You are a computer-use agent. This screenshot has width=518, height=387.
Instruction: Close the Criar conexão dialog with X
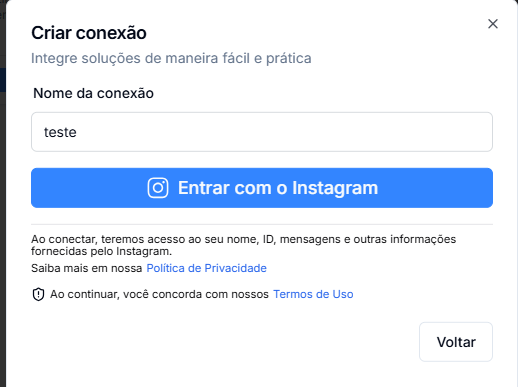coord(493,24)
